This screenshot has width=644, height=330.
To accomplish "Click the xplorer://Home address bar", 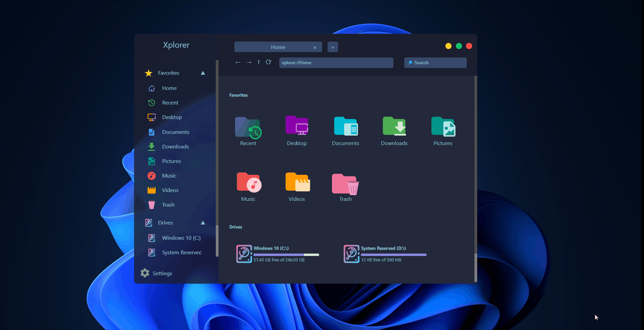I will click(x=336, y=63).
